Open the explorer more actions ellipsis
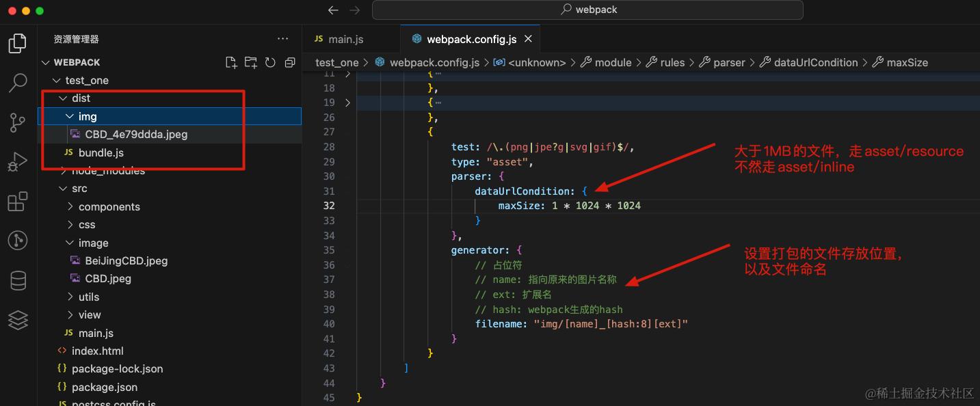Screen dimensions: 980x406 (x=283, y=39)
